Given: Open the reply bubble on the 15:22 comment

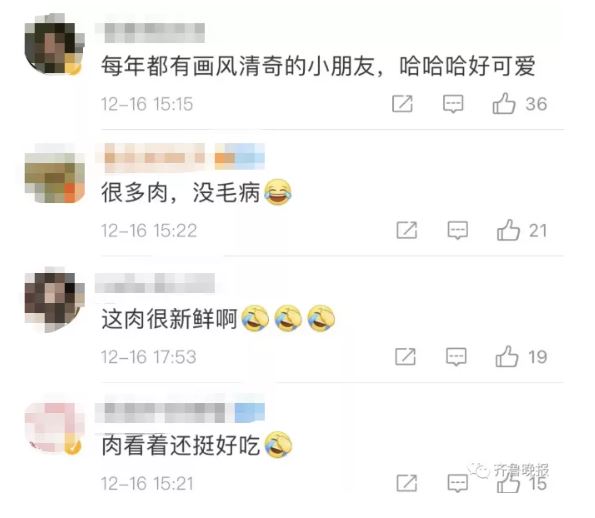Looking at the screenshot, I should pyautogui.click(x=458, y=230).
